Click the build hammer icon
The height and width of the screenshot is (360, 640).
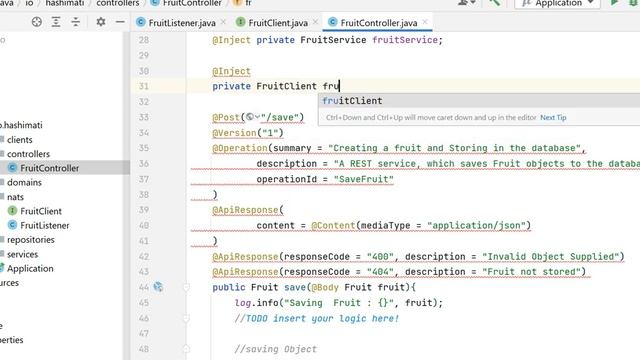[495, 2]
